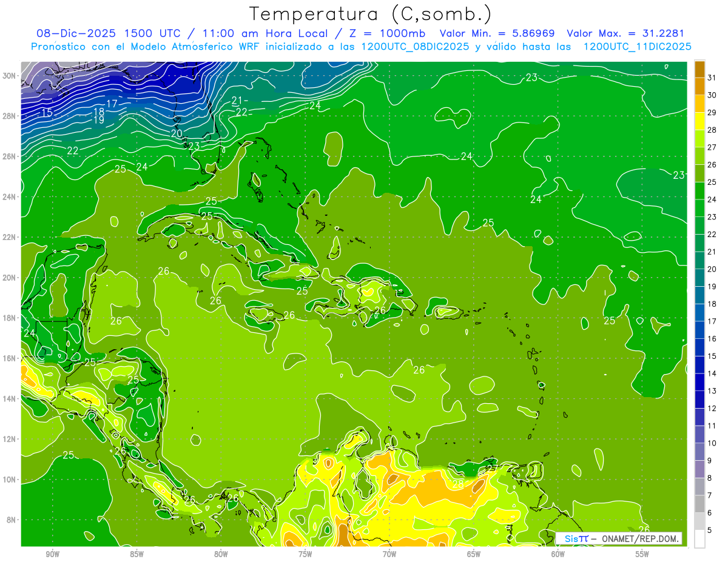The height and width of the screenshot is (562, 728).
Task: Click the 15 isotherm contour label
Action: pos(47,113)
